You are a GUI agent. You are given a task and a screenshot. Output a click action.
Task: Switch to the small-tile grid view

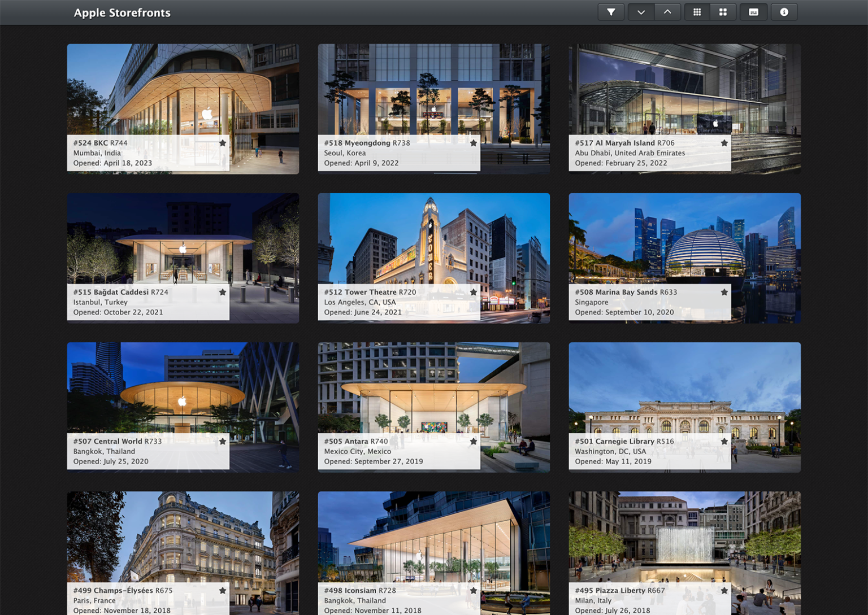[x=697, y=12]
